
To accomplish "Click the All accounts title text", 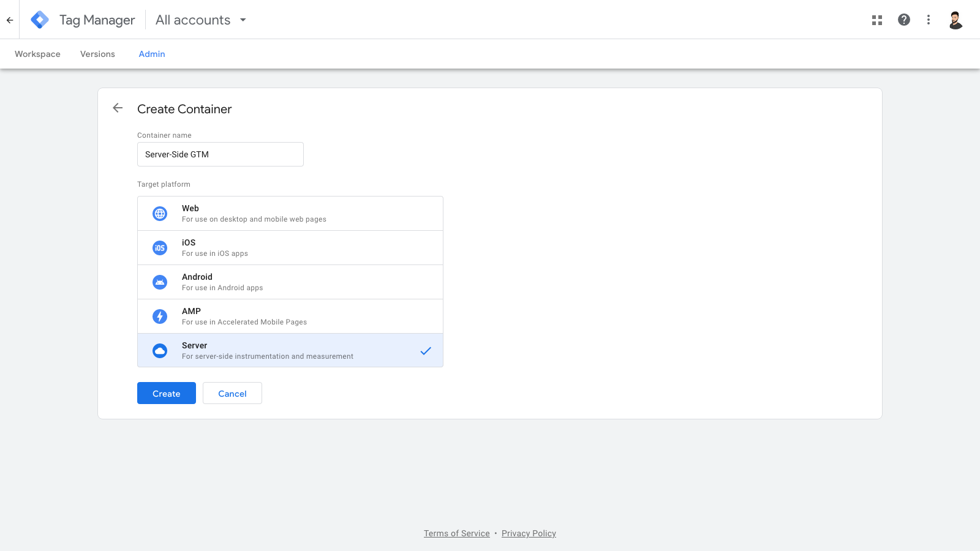I will (193, 20).
